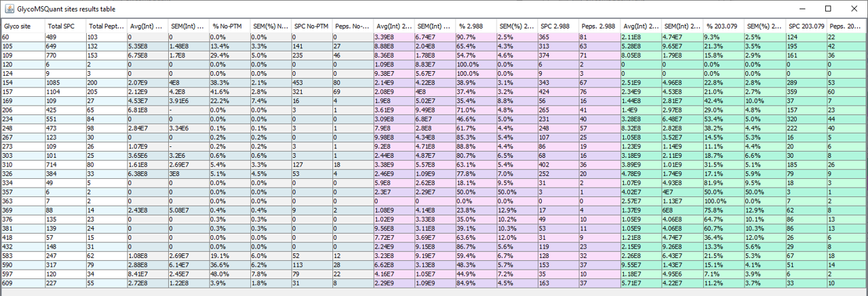Image resolution: width=868 pixels, height=296 pixels.
Task: Click the 29.4% No-PTM cell
Action: [x=229, y=54]
